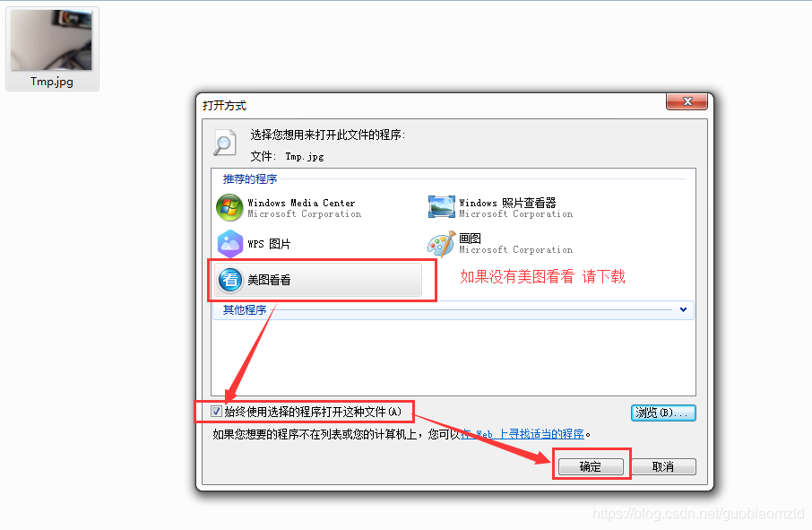Open the Web 上寻找适当的程序 link
Image resolution: width=812 pixels, height=530 pixels.
tap(523, 434)
